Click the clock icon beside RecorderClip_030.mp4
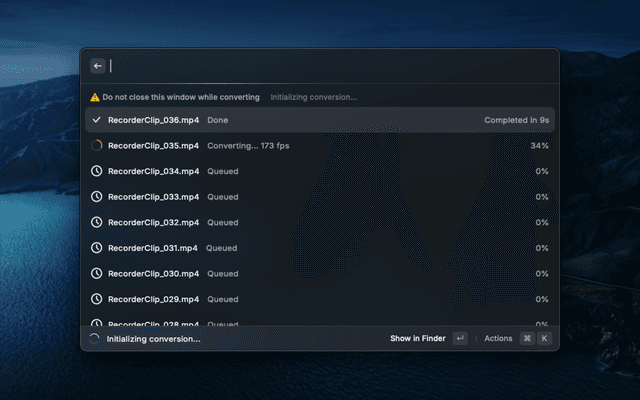The image size is (640, 400). pos(96,273)
